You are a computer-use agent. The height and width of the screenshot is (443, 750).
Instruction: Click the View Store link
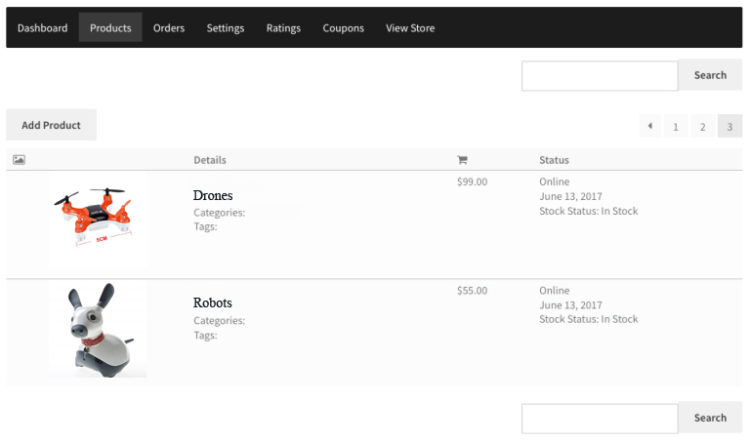[x=410, y=28]
